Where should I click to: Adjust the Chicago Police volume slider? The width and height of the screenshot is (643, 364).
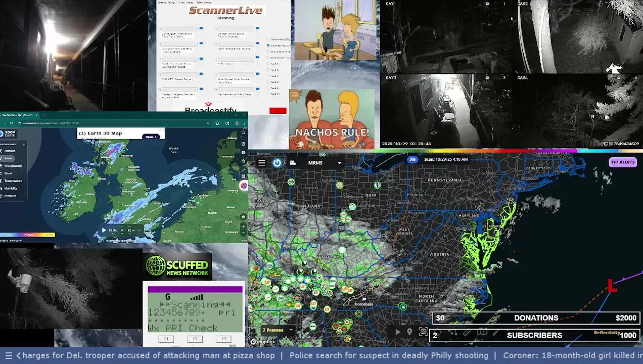click(x=257, y=28)
